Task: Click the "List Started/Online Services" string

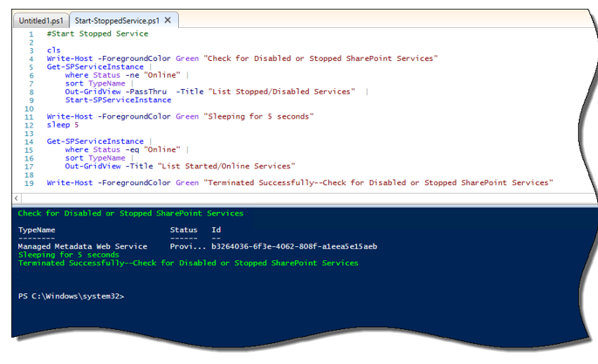Action: pyautogui.click(x=226, y=166)
